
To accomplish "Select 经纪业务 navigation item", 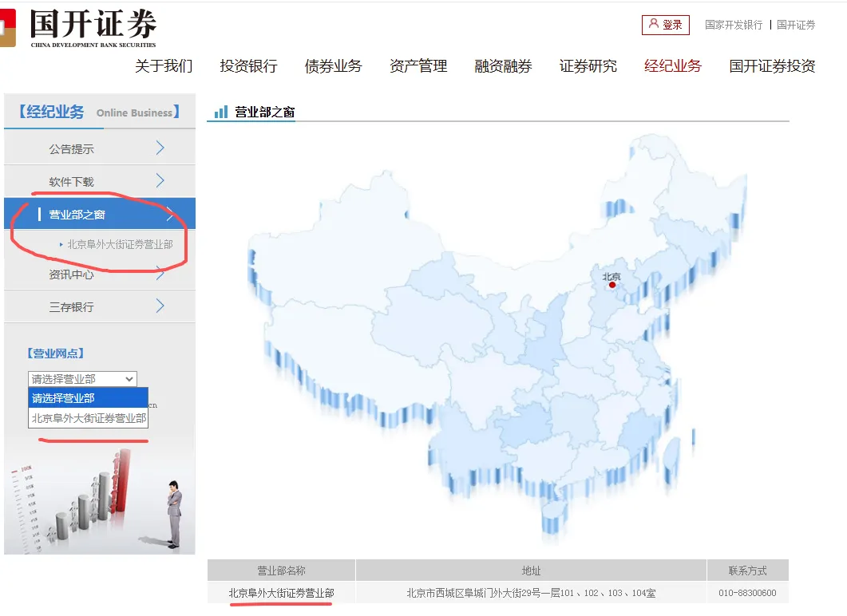I will tap(672, 66).
